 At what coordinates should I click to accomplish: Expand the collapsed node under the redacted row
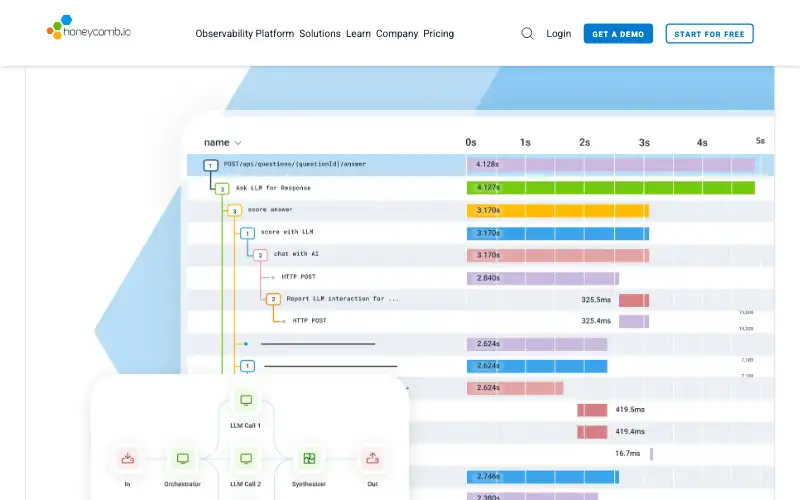(x=247, y=366)
